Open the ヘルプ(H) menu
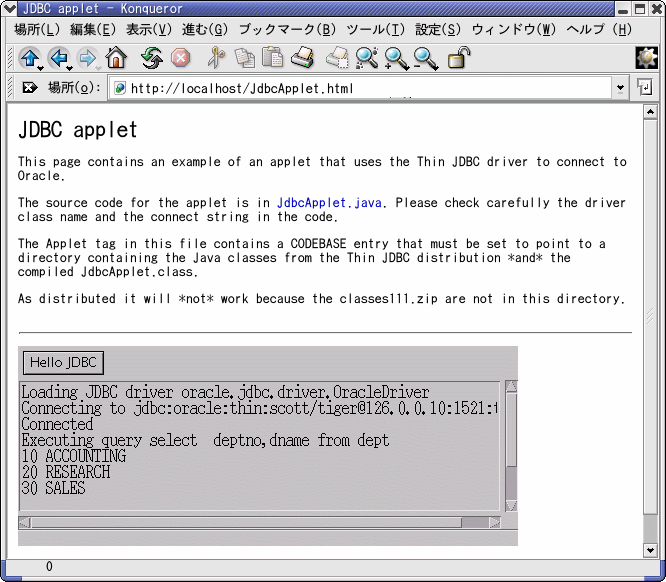This screenshot has width=666, height=582. point(599,29)
